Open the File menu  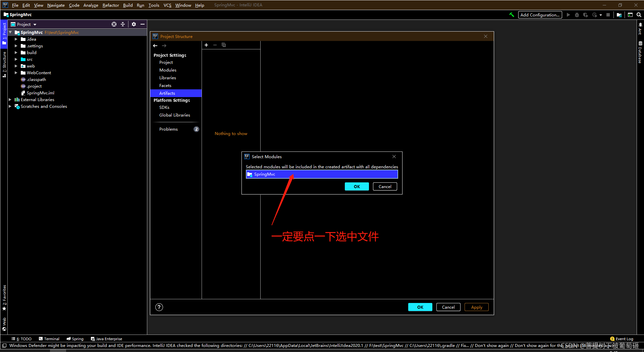point(15,5)
